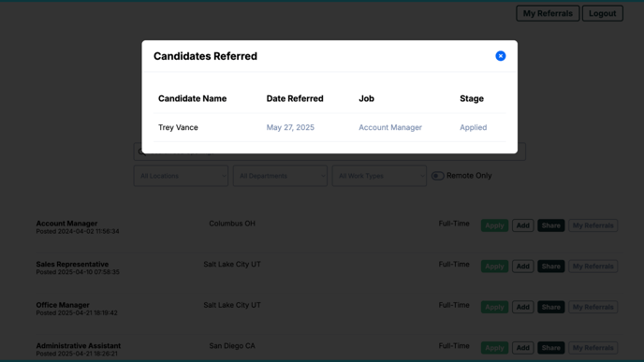Click Add for Account Manager job
The height and width of the screenshot is (362, 644).
click(523, 225)
